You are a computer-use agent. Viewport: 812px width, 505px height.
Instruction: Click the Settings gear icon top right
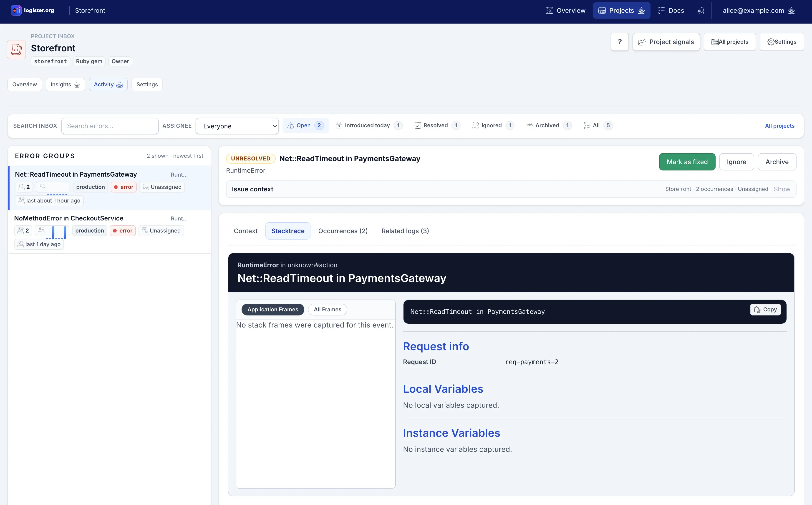pyautogui.click(x=771, y=42)
